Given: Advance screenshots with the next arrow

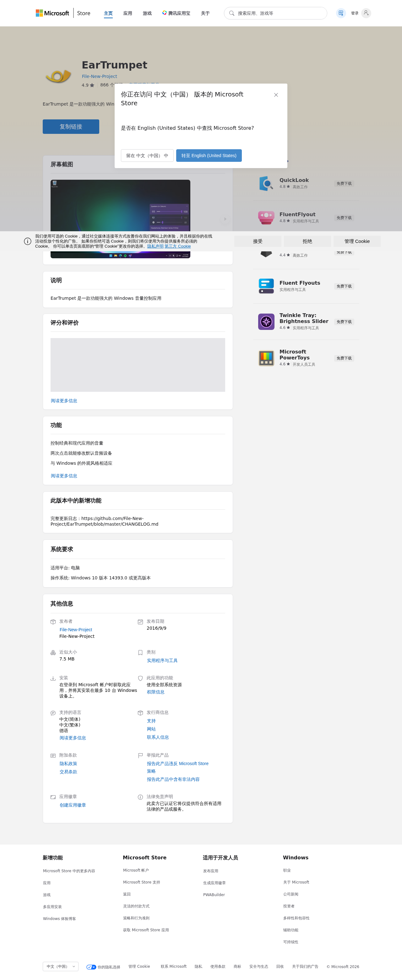Looking at the screenshot, I should point(225,219).
